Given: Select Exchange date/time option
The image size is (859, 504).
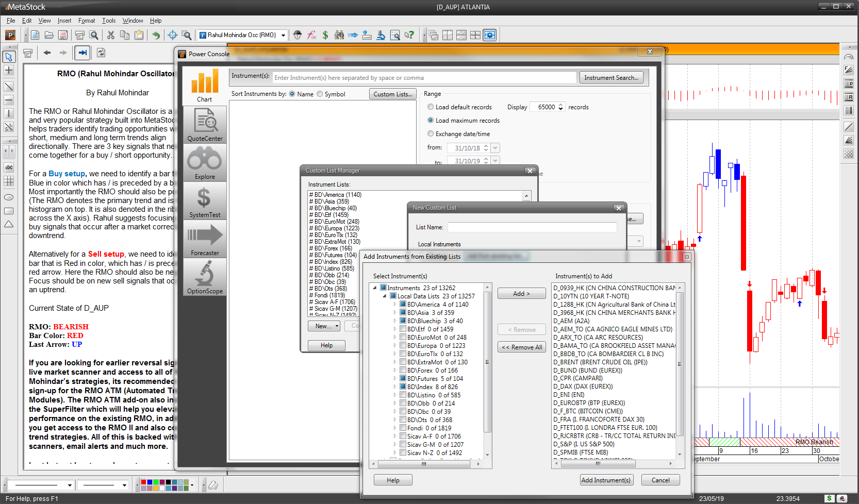Looking at the screenshot, I should 431,134.
